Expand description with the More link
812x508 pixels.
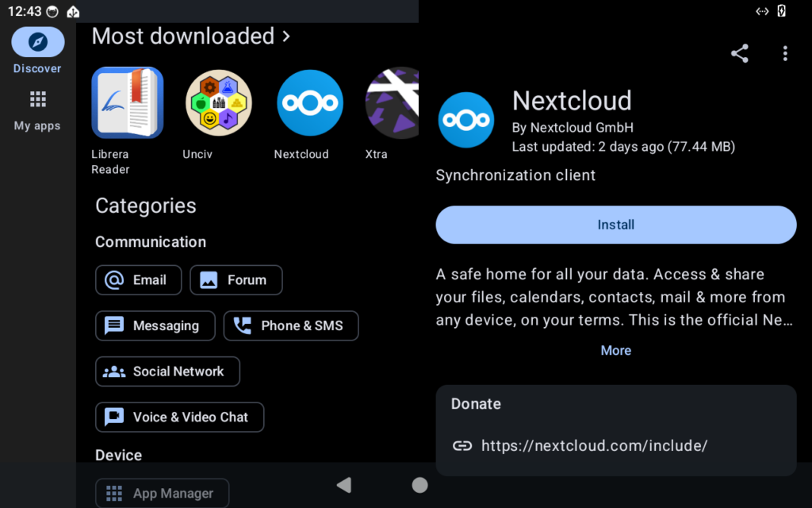click(615, 351)
